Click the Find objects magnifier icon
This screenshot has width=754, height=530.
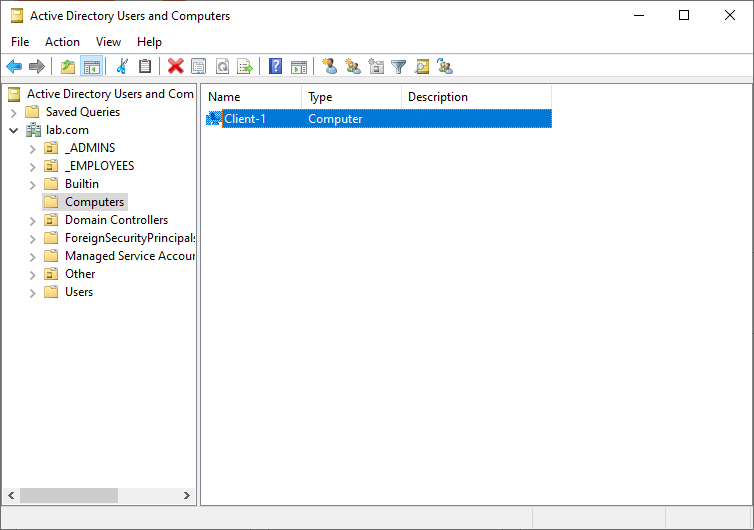(422, 66)
